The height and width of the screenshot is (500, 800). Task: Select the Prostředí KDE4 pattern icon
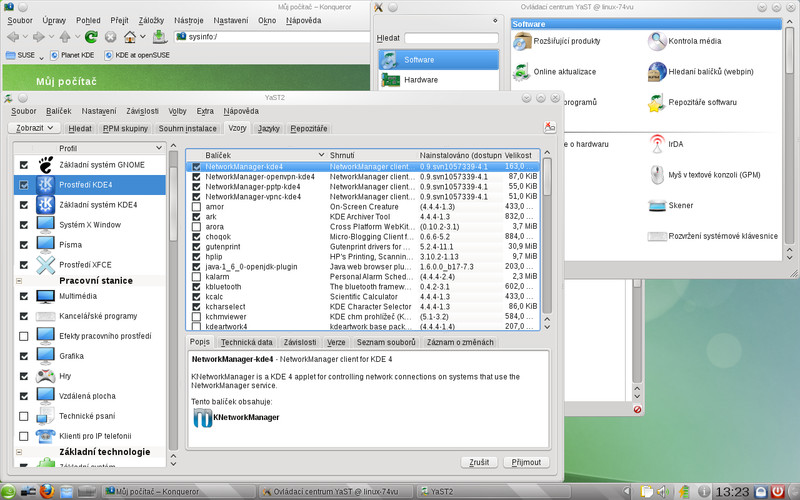[x=45, y=185]
